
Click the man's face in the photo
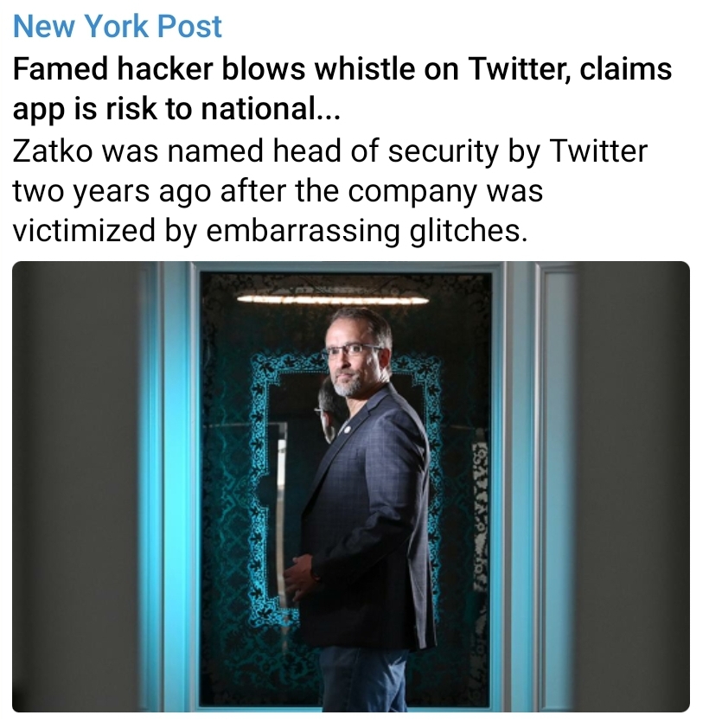coord(354,357)
